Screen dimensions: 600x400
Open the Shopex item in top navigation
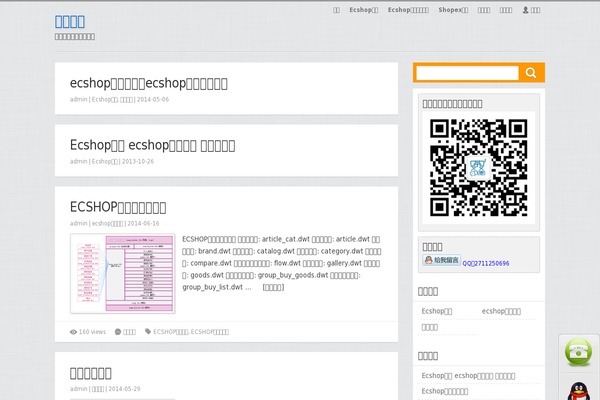tap(453, 10)
